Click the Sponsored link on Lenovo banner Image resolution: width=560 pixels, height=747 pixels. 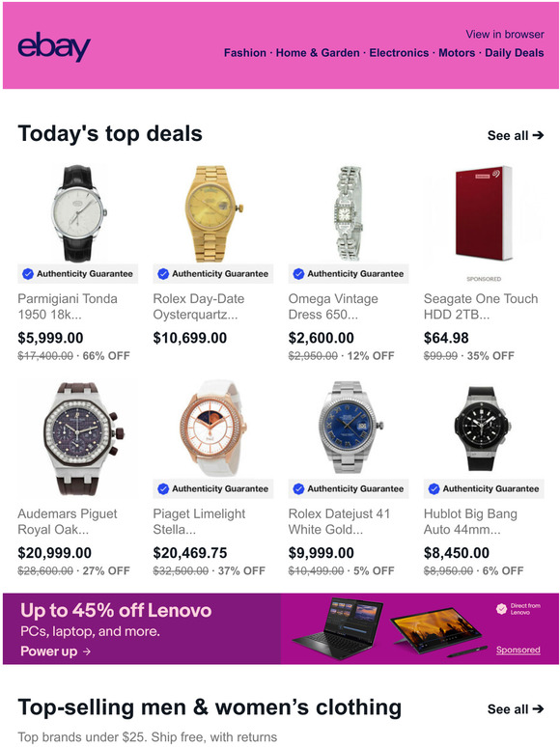click(x=518, y=650)
